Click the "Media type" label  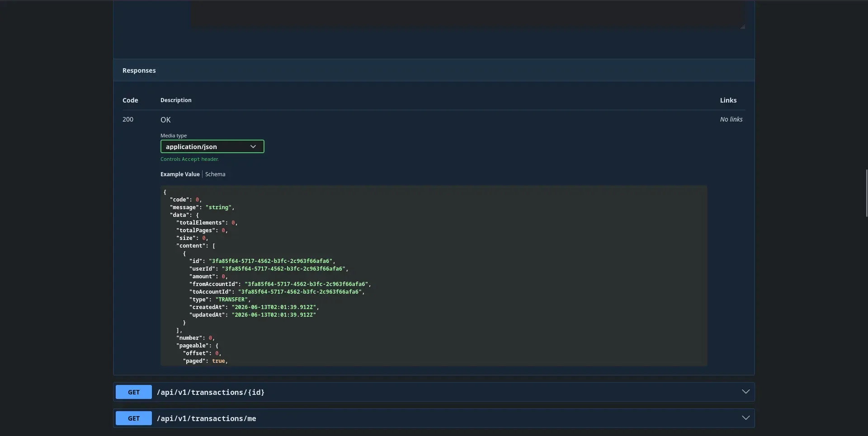174,136
